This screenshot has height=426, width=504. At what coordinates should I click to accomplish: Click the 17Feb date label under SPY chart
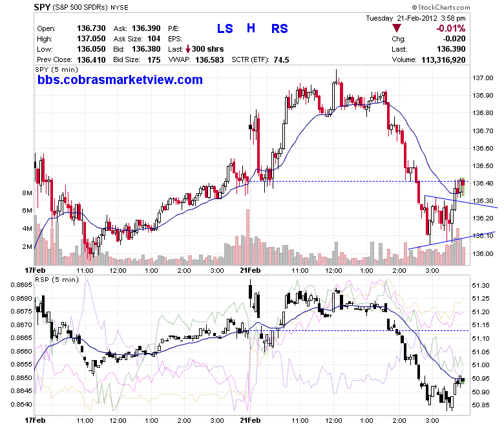pos(35,270)
